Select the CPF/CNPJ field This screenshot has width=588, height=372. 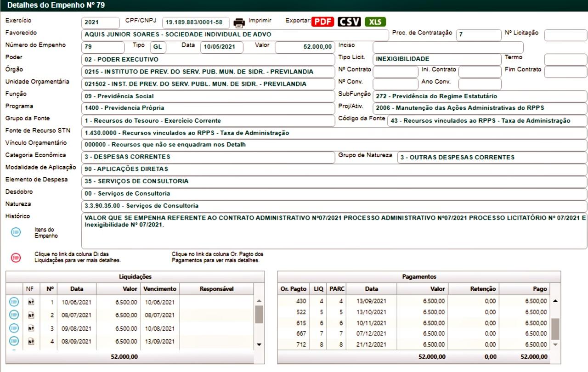point(195,23)
